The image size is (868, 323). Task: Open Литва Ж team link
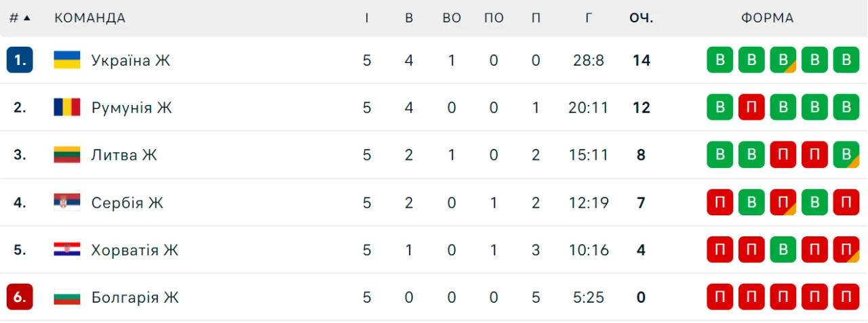(x=124, y=155)
